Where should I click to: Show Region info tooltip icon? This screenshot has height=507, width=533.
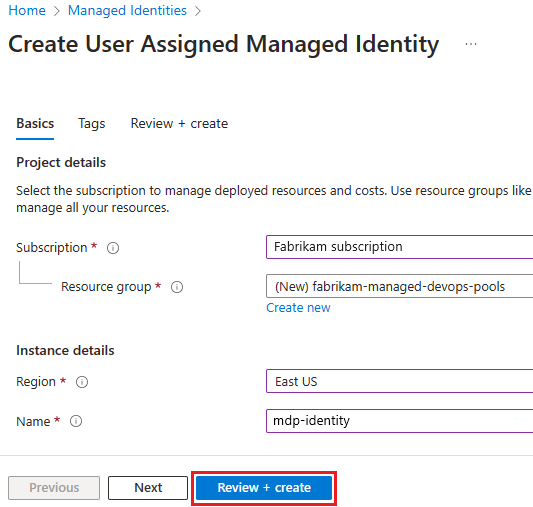[82, 382]
